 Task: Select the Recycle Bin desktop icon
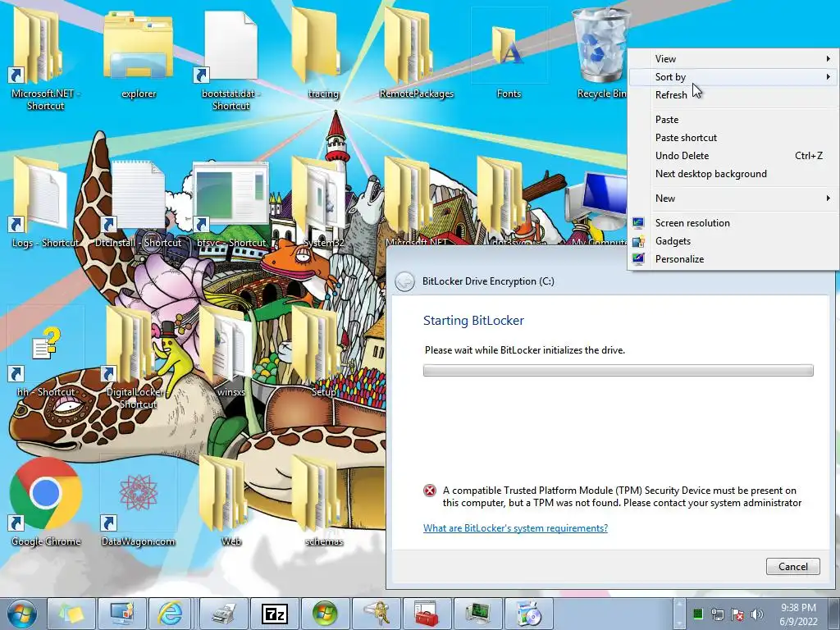pos(601,53)
